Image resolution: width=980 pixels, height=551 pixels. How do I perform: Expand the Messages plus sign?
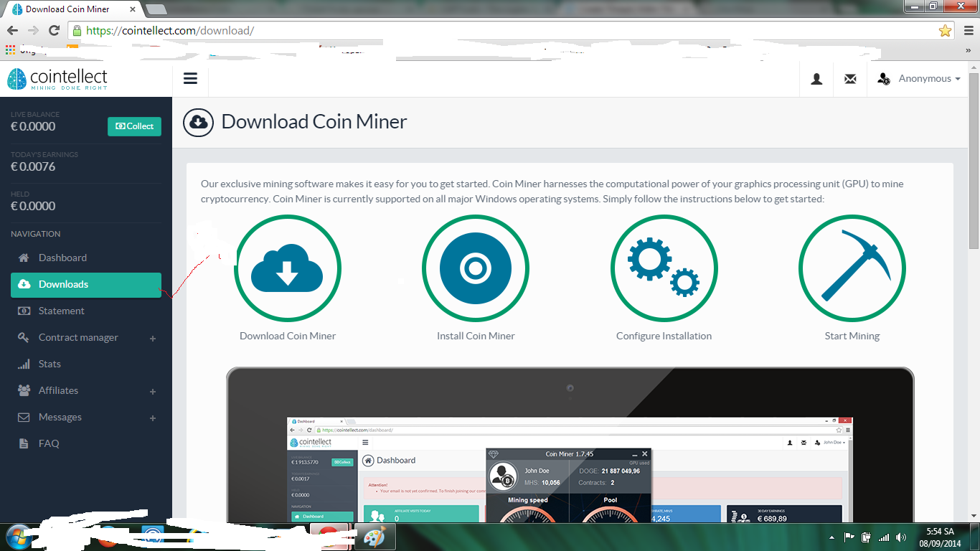click(x=153, y=418)
